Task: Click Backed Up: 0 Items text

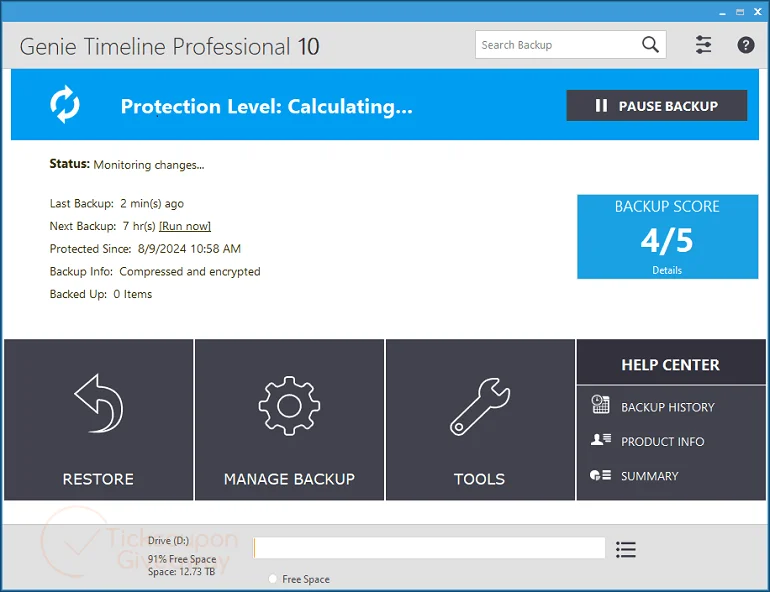Action: [x=101, y=294]
